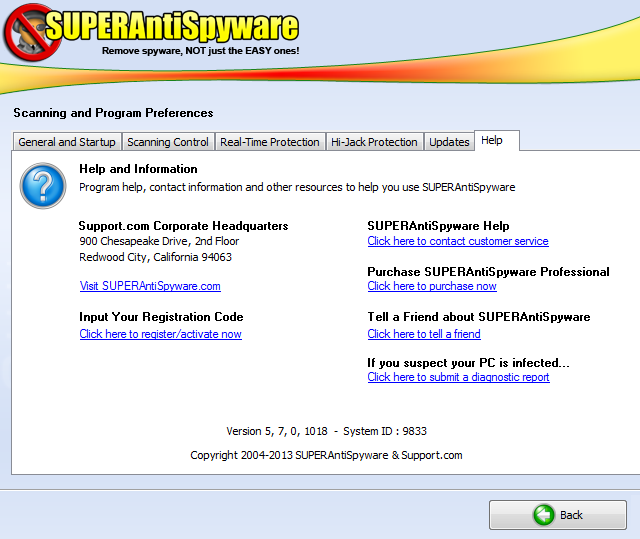Click the register/activate now link
The height and width of the screenshot is (539, 640).
pos(160,334)
